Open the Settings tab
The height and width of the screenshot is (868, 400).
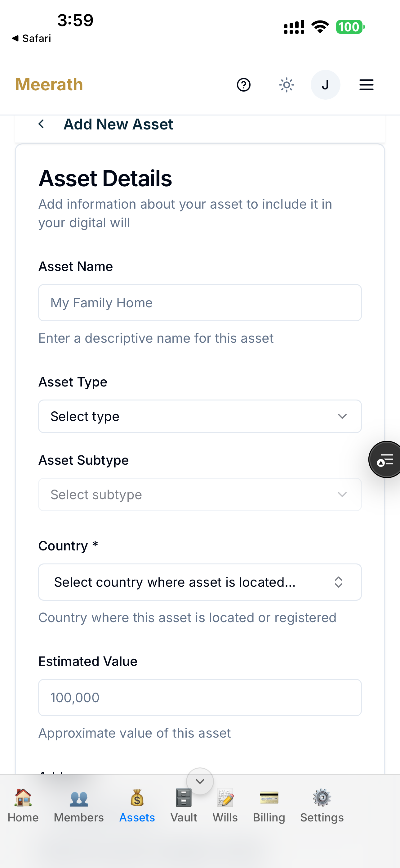(x=322, y=806)
